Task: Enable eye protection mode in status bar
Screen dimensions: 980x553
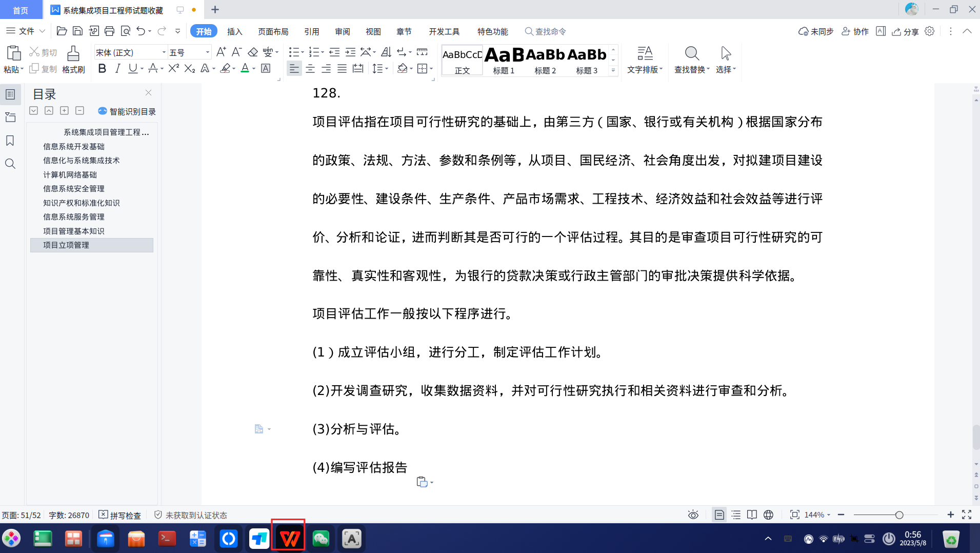Action: pos(693,515)
